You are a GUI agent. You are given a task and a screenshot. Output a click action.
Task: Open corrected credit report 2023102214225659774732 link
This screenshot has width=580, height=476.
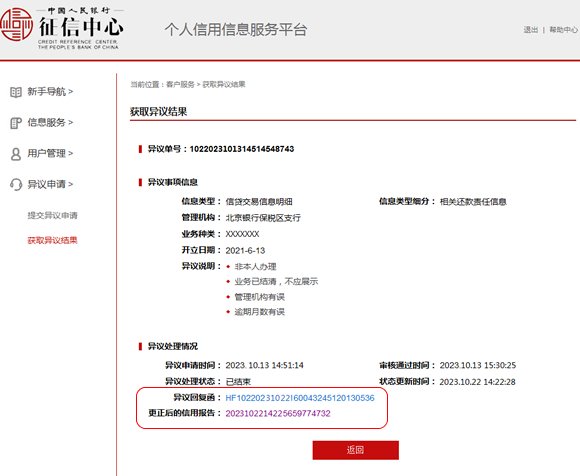coord(278,413)
